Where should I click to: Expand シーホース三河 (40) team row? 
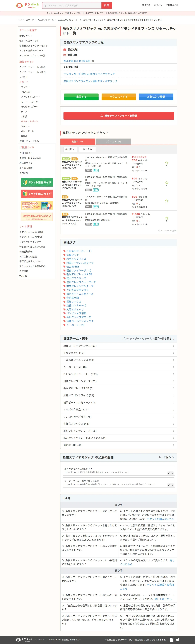coord(119,367)
